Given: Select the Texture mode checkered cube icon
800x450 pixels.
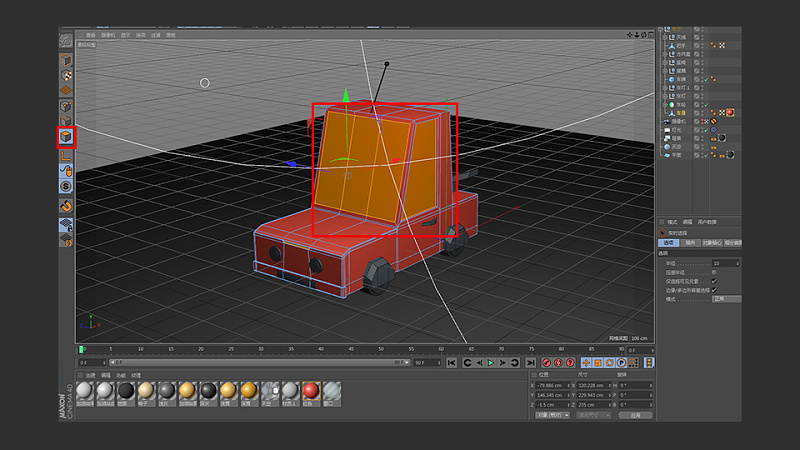Looking at the screenshot, I should click(66, 76).
